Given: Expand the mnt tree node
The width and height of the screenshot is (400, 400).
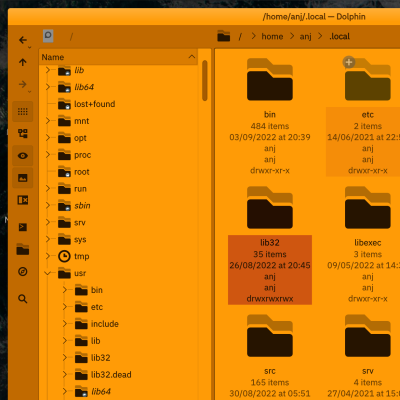Looking at the screenshot, I should pyautogui.click(x=48, y=121).
